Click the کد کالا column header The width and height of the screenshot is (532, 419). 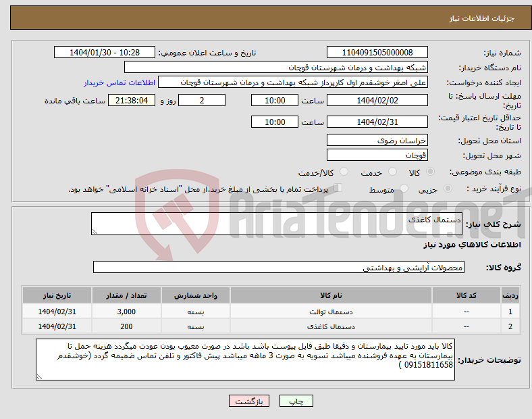tap(467, 295)
